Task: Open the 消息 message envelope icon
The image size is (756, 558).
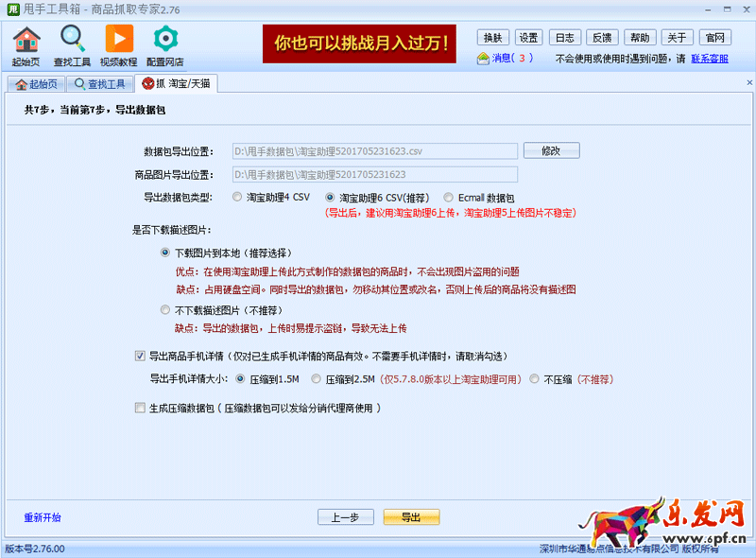Action: pyautogui.click(x=484, y=58)
